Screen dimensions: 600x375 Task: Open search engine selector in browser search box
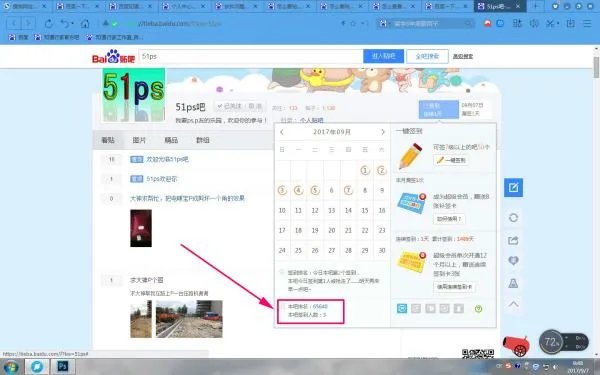383,24
